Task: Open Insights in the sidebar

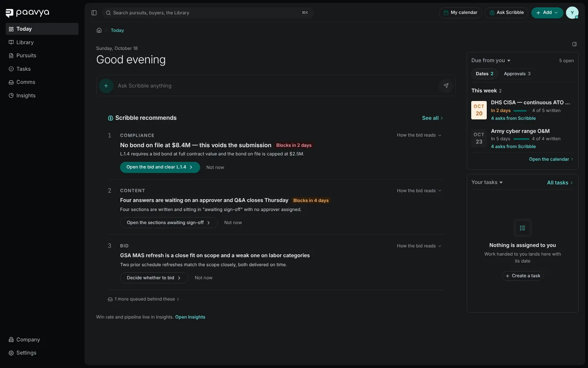Action: [x=42, y=95]
